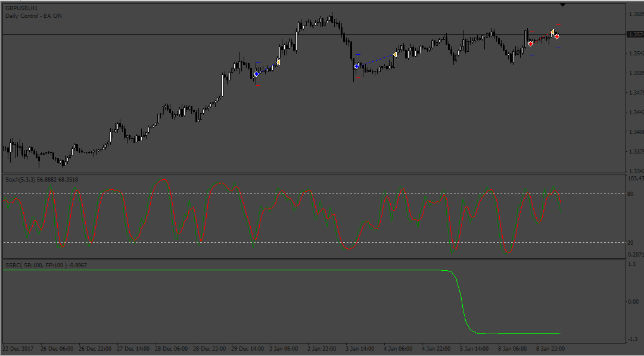Screen dimensions: 644x356
Task: Click the 103.43 scale value
Action: coord(636,179)
